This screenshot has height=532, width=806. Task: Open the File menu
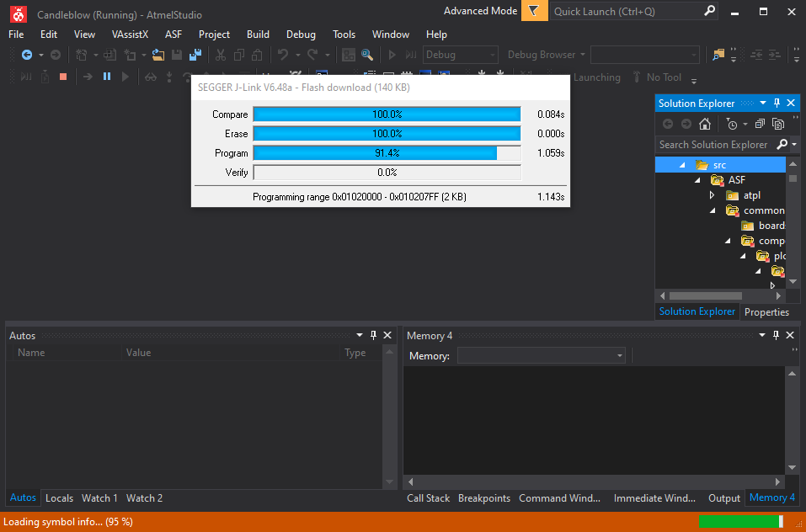click(16, 35)
